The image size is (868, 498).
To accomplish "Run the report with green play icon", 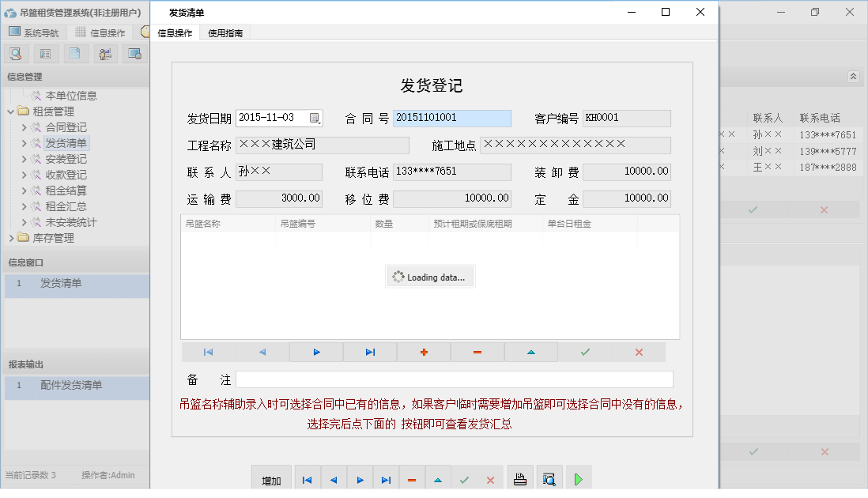I will click(x=578, y=477).
